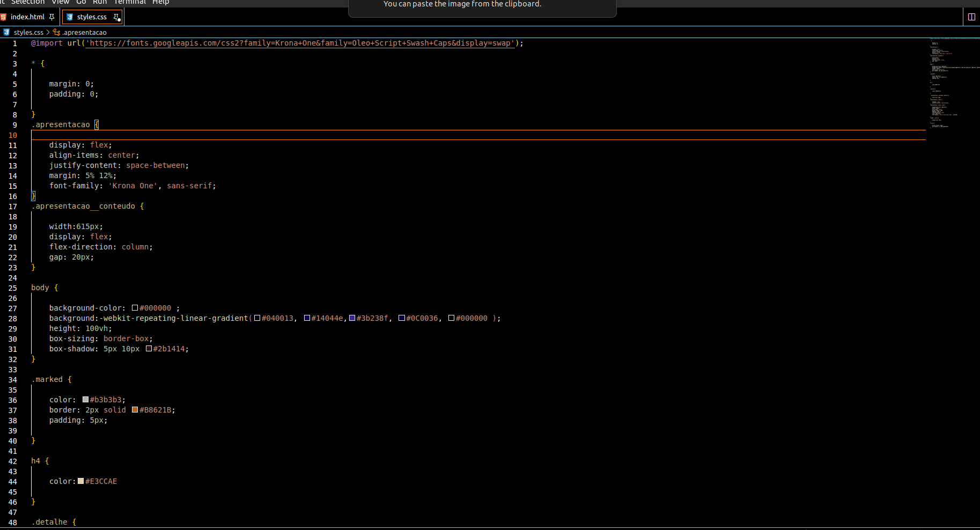The height and width of the screenshot is (530, 980).
Task: Click the HTML5 file icon on index.html tab
Action: coord(3,17)
